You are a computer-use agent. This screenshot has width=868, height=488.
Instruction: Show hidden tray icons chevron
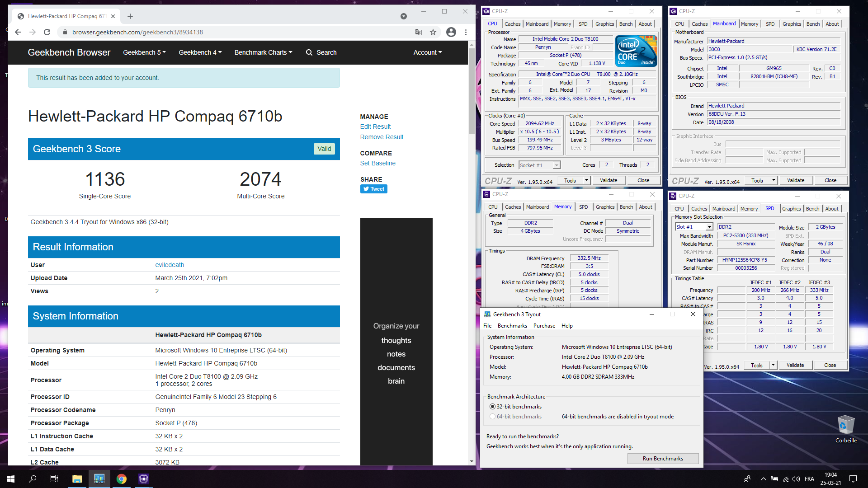pos(764,479)
